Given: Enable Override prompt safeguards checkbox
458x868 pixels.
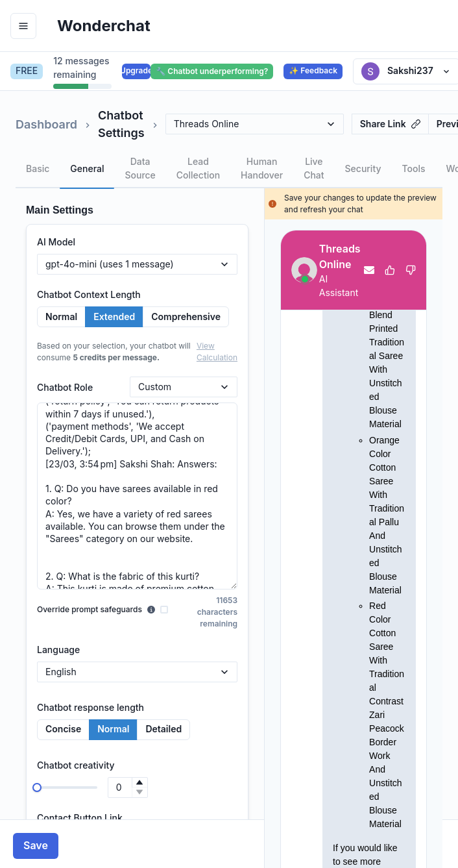Looking at the screenshot, I should (x=164, y=610).
